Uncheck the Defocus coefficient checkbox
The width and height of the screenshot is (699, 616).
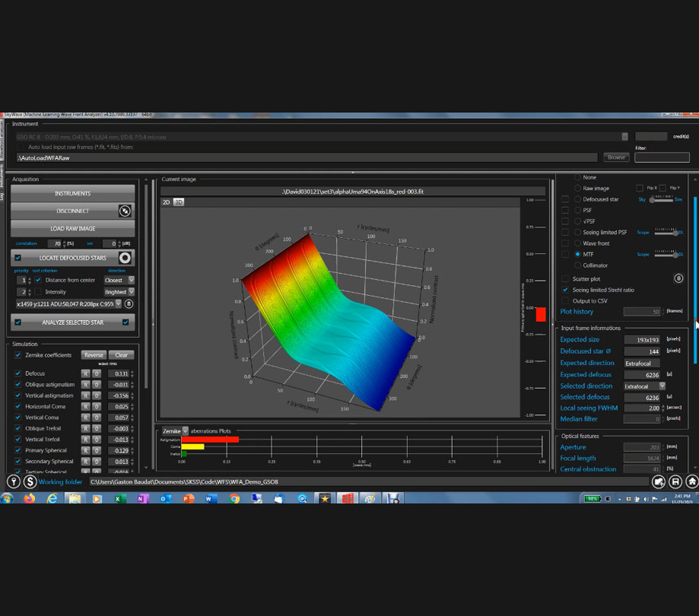[x=18, y=373]
